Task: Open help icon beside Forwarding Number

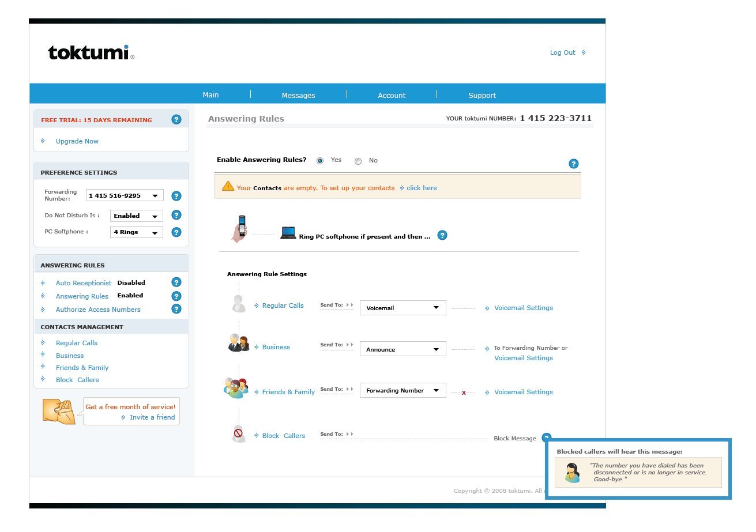Action: pos(176,196)
